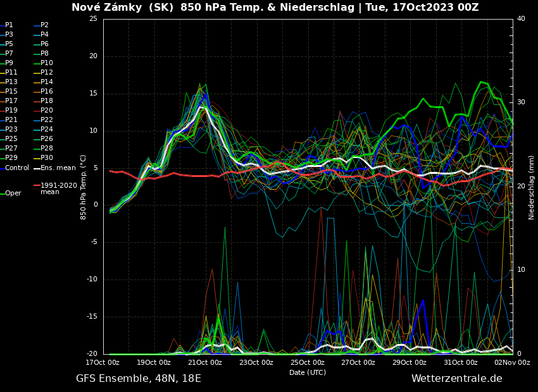Select the P18 legend label
The height and width of the screenshot is (392, 538).
tap(47, 101)
